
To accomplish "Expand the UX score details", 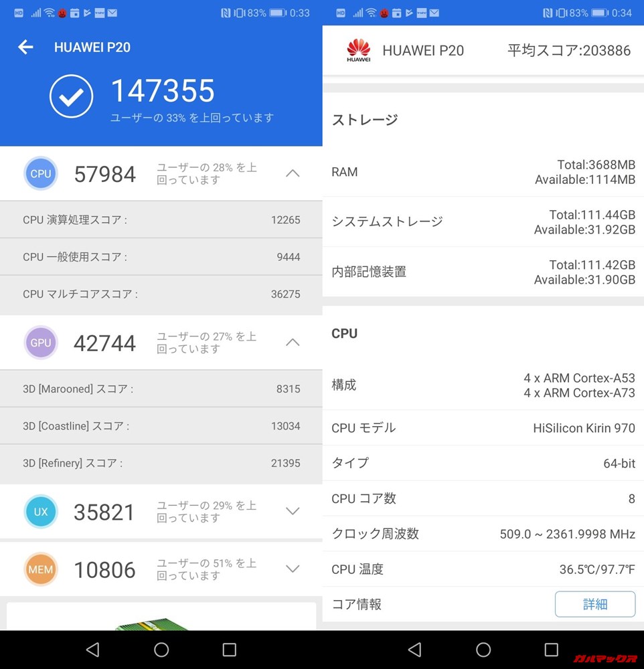I will coord(293,510).
